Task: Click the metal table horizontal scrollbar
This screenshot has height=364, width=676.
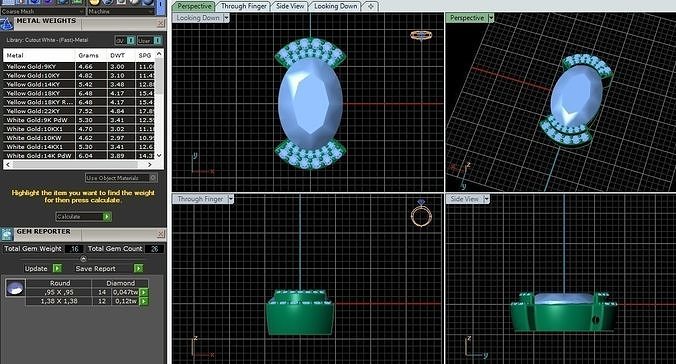Action: 78,165
